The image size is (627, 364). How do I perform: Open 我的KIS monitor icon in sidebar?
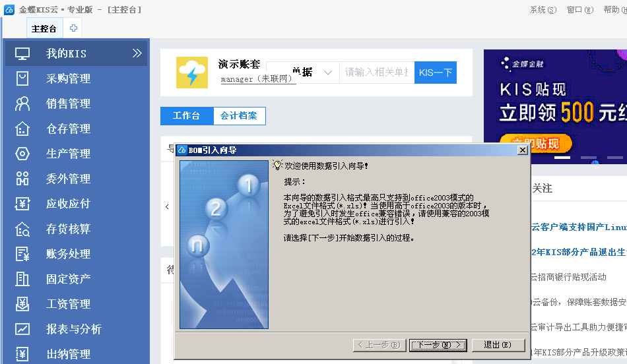pyautogui.click(x=22, y=53)
